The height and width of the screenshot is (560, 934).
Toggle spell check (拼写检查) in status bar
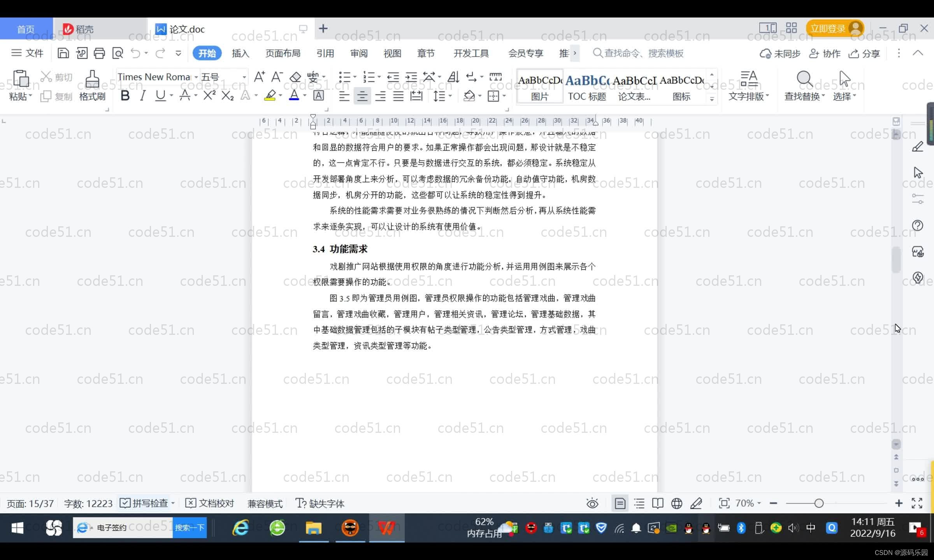tap(145, 503)
